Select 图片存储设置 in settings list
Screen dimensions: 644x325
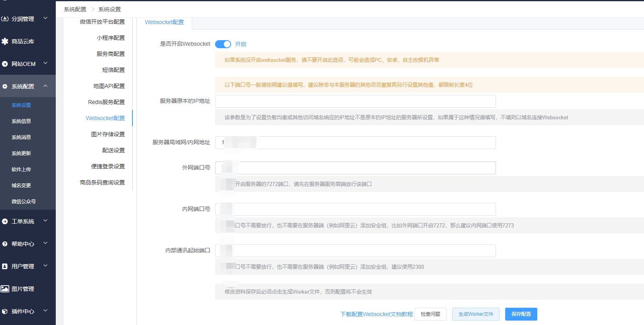point(108,134)
